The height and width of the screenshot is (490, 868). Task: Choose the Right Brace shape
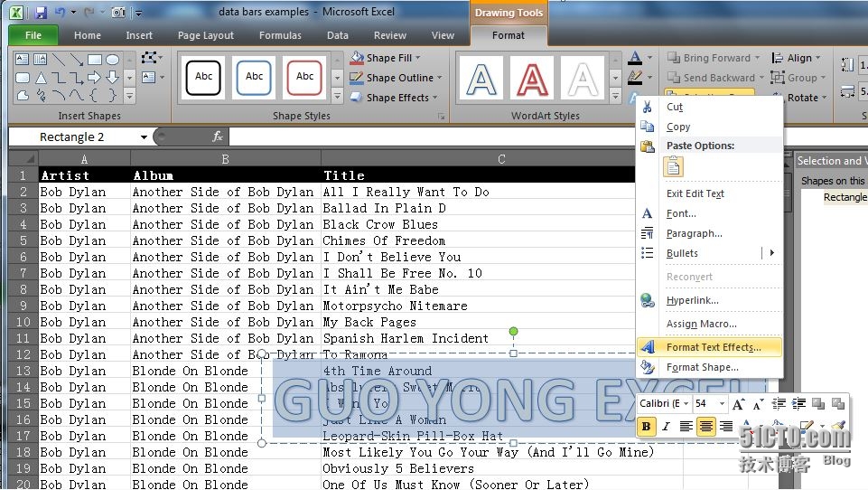coord(112,95)
